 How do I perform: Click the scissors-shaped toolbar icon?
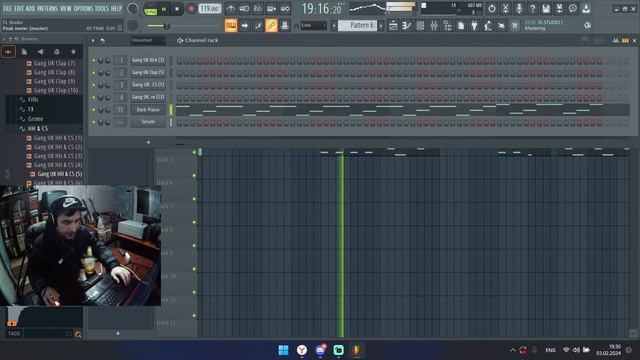505,9
